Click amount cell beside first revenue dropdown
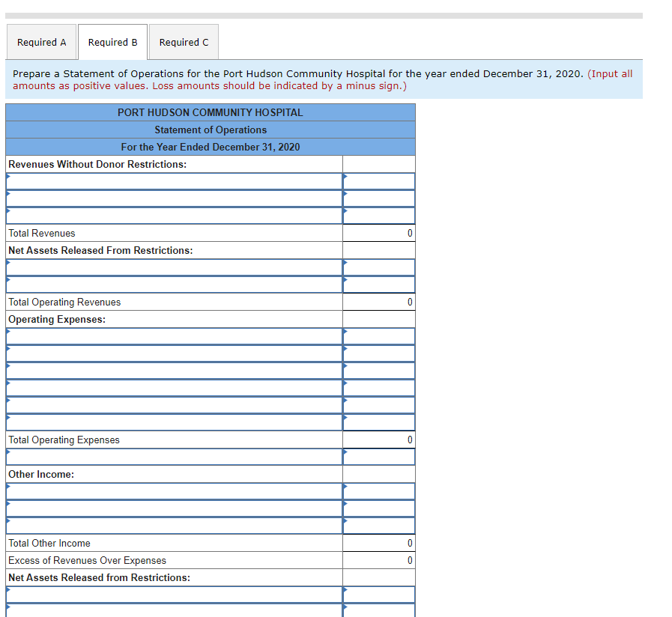Viewport: 672px width, 617px height. pyautogui.click(x=378, y=180)
